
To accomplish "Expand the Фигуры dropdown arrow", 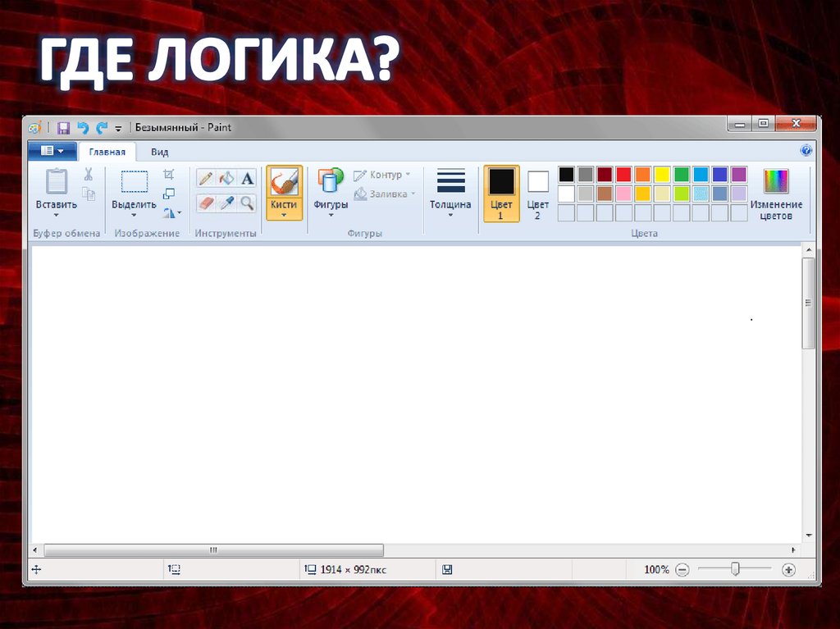I will coord(331,216).
